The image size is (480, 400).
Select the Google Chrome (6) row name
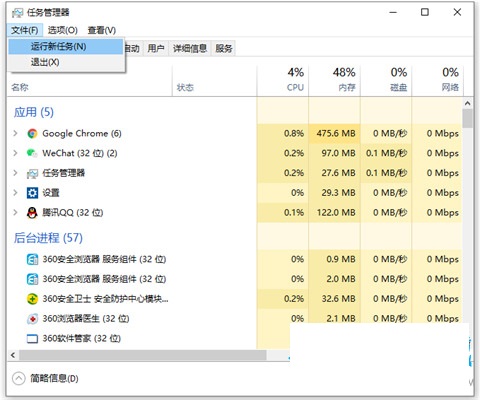82,134
